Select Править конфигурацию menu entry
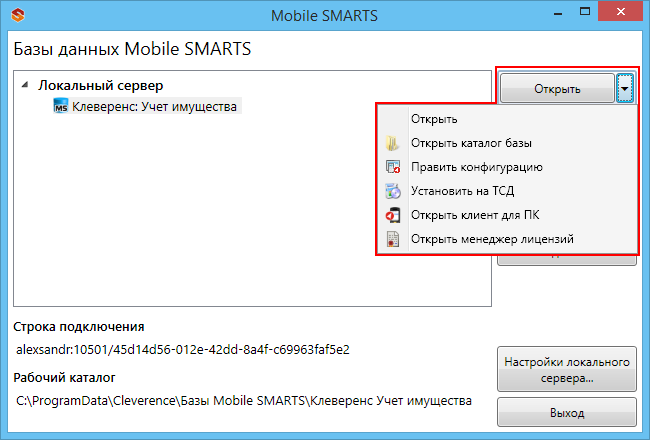The height and width of the screenshot is (440, 650). click(507, 167)
